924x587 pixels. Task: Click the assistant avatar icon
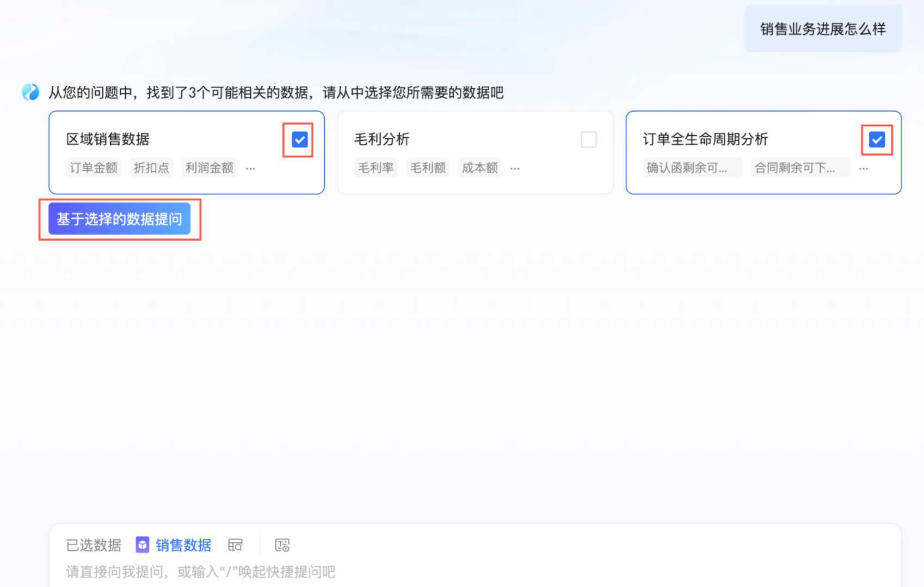[x=30, y=92]
